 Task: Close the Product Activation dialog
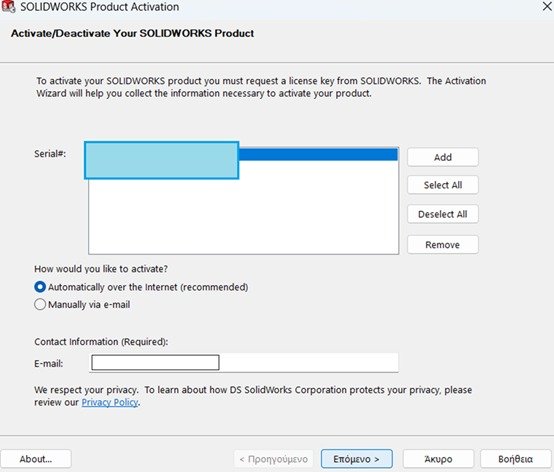[547, 6]
